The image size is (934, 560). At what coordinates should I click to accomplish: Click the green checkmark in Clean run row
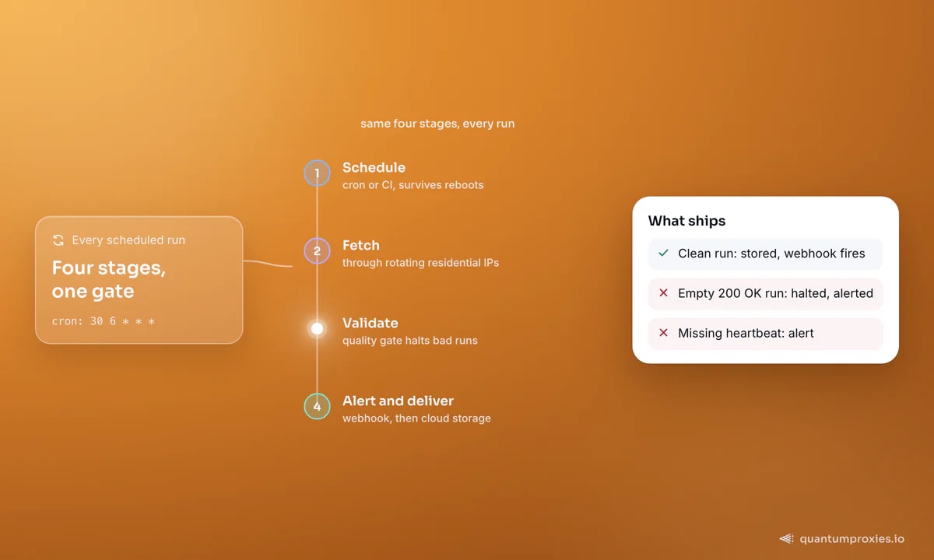664,253
